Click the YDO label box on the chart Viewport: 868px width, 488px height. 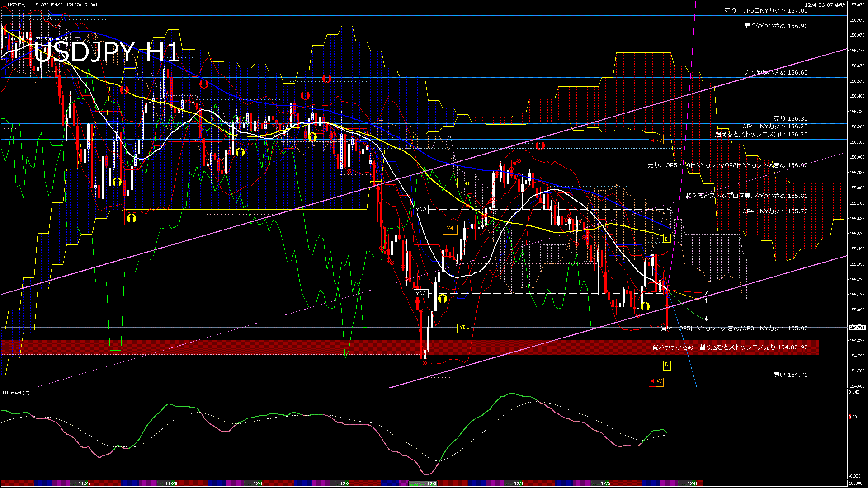tap(421, 209)
